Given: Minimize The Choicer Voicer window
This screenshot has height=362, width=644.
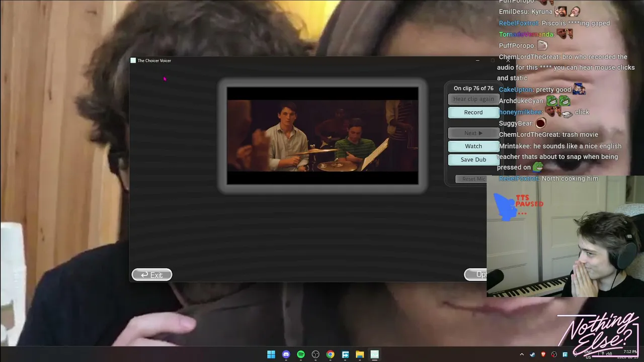Looking at the screenshot, I should click(x=477, y=60).
